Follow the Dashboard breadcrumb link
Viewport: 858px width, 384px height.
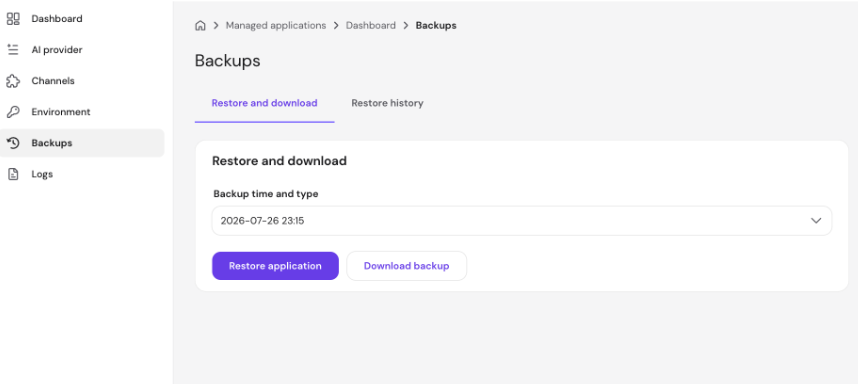(370, 25)
